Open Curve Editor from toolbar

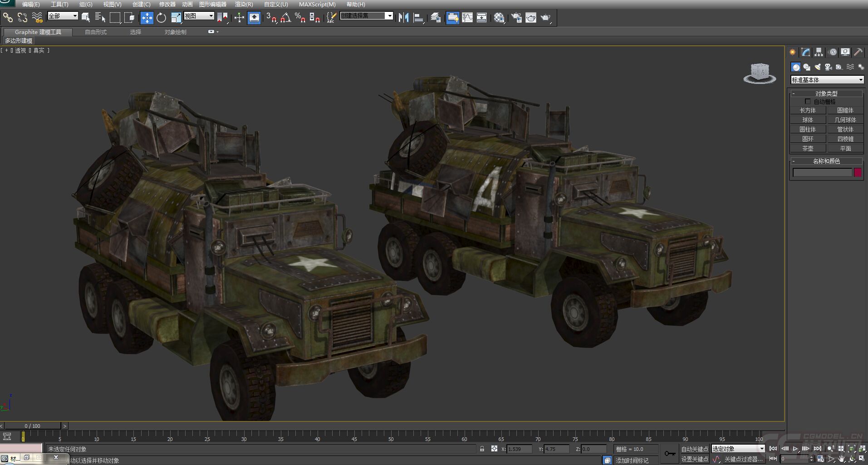pos(467,18)
